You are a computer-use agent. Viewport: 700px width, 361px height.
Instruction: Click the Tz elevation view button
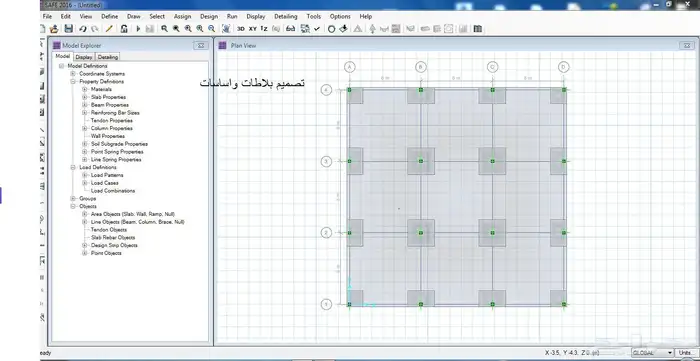[264, 29]
